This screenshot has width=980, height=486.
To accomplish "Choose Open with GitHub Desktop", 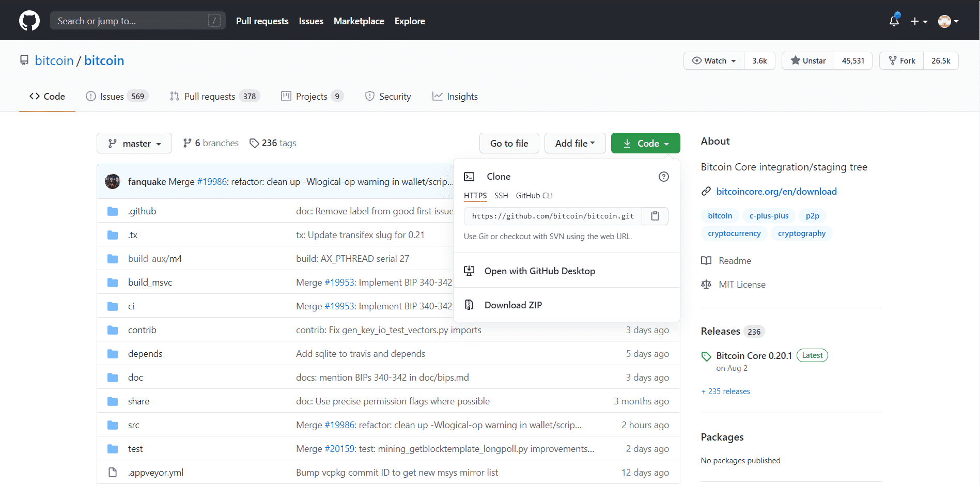I will (x=566, y=271).
